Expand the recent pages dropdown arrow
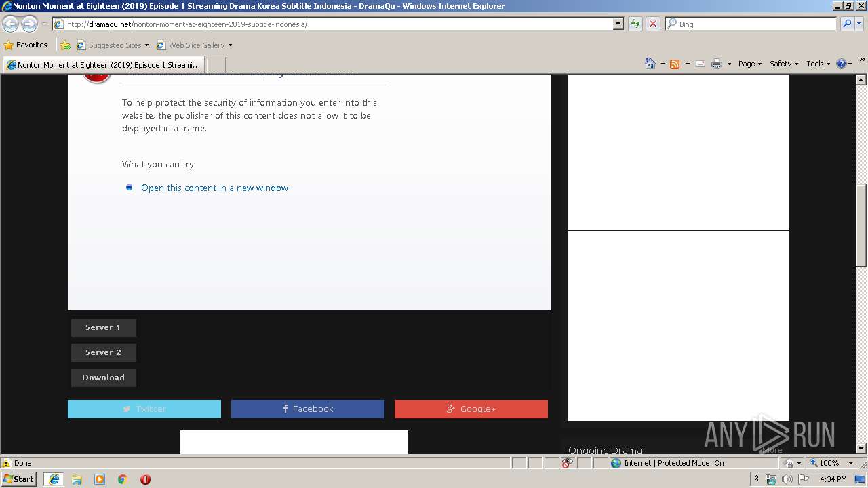The image size is (868, 488). click(44, 24)
